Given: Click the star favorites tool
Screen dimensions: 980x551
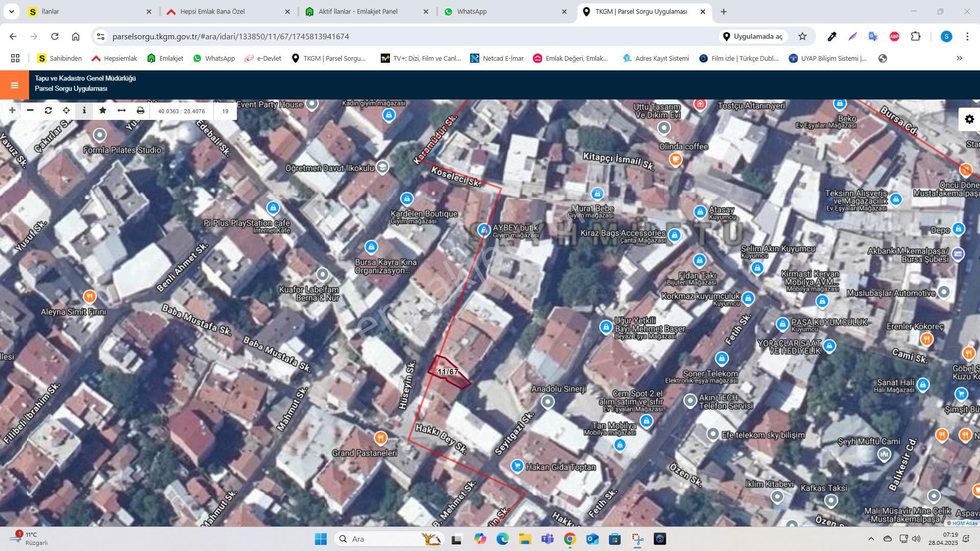Looking at the screenshot, I should click(103, 110).
